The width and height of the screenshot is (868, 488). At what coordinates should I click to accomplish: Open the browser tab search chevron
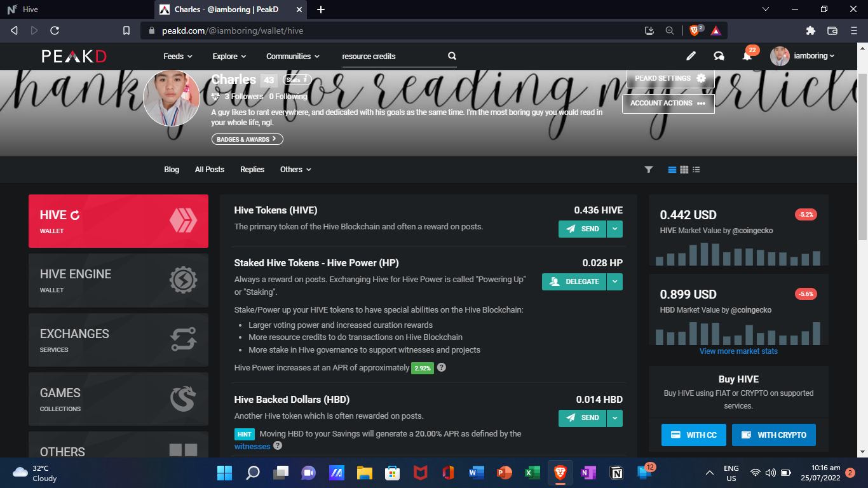(766, 10)
